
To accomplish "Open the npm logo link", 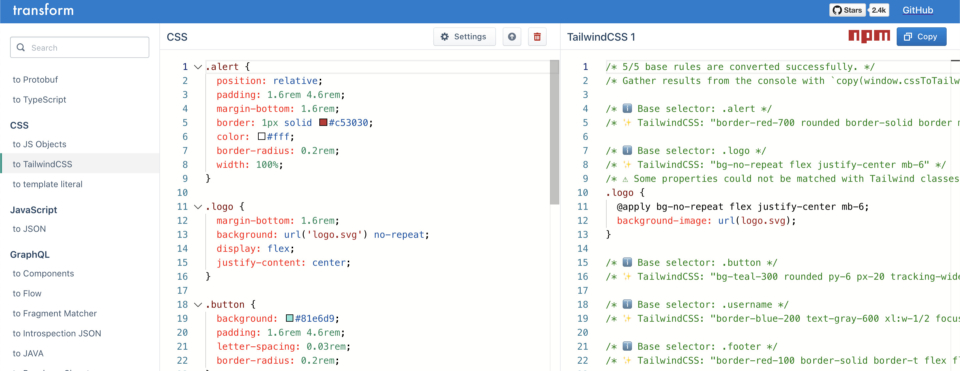I will pos(869,36).
